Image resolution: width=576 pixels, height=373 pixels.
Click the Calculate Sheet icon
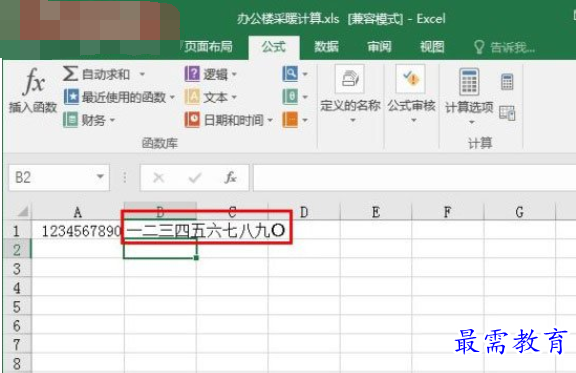[x=507, y=113]
